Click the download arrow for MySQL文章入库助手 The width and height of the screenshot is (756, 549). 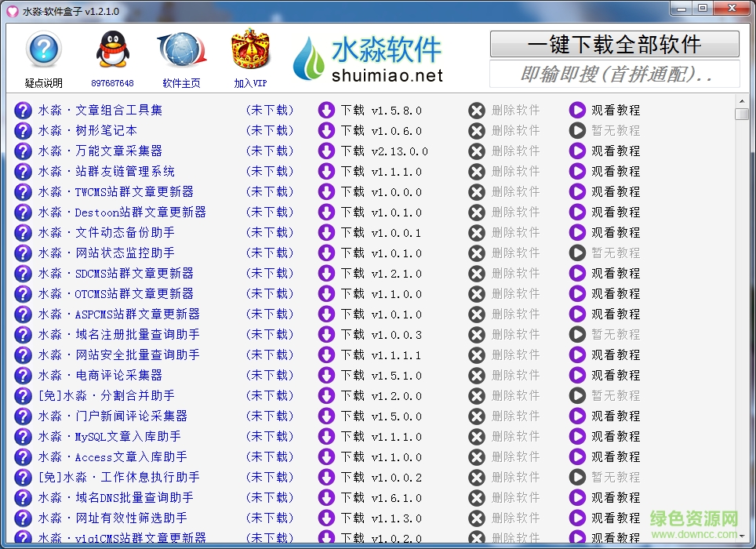click(327, 436)
